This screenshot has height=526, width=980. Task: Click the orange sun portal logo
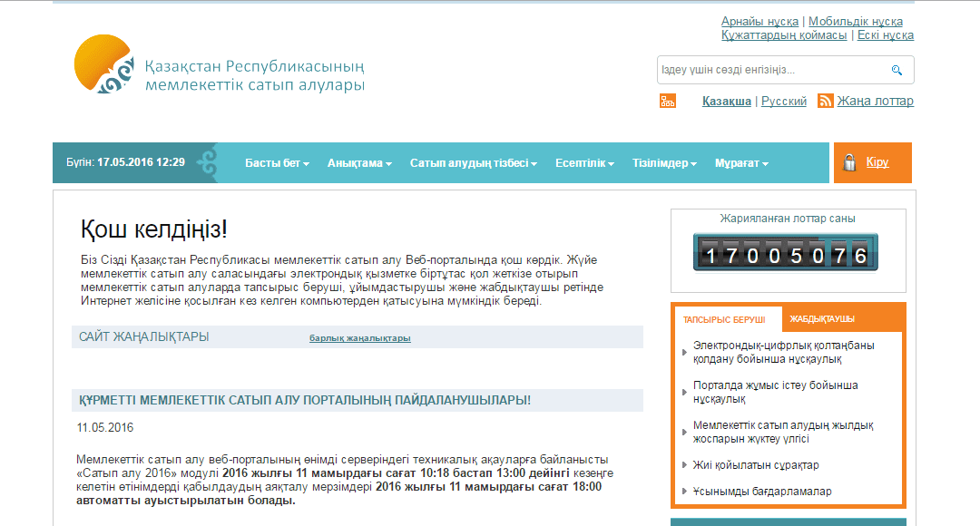click(x=103, y=63)
